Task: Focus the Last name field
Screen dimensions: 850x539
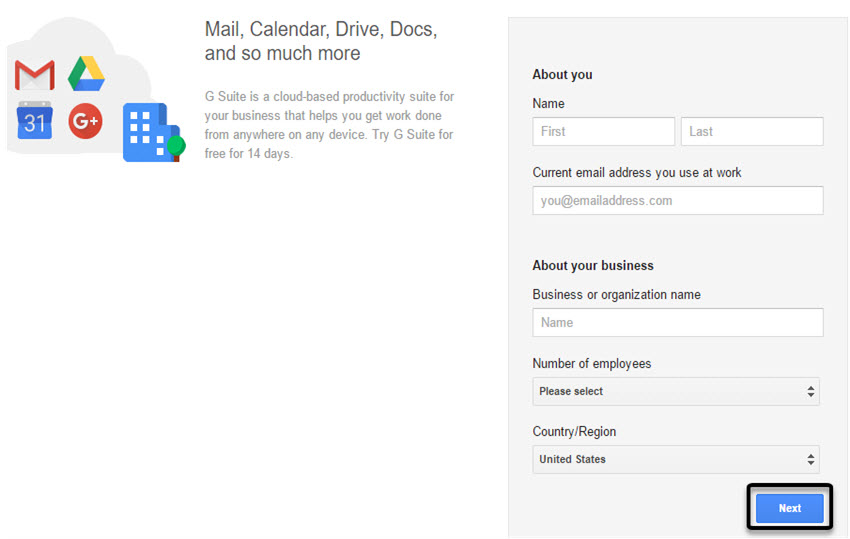Action: pos(752,131)
